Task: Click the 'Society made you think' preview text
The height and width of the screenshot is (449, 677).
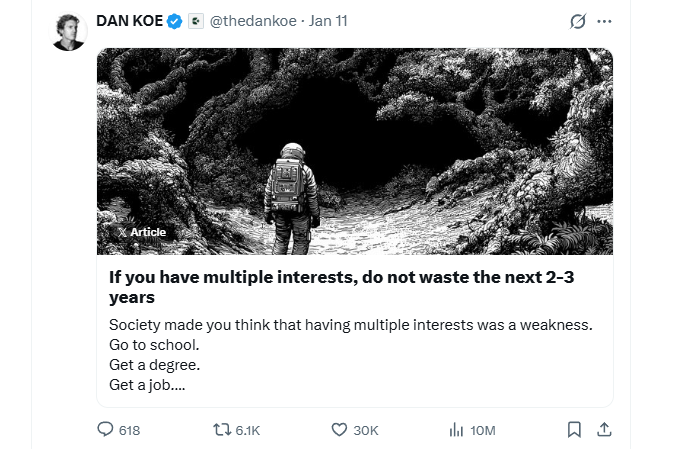Action: coord(350,325)
